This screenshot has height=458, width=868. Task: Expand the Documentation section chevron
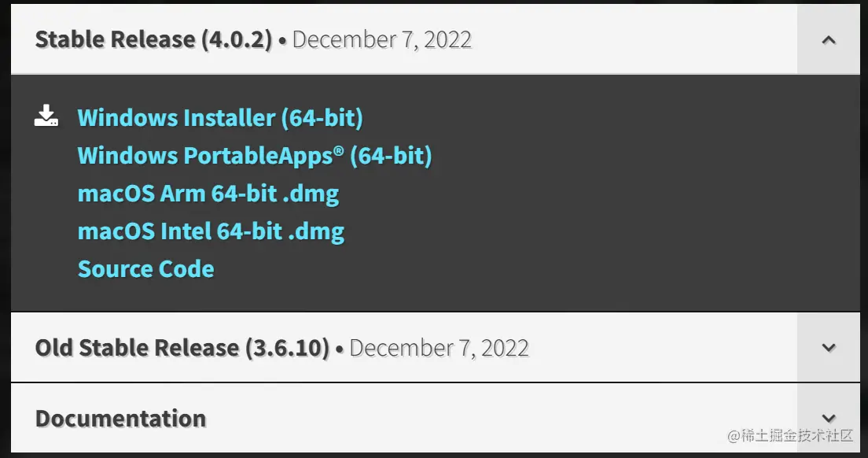828,418
